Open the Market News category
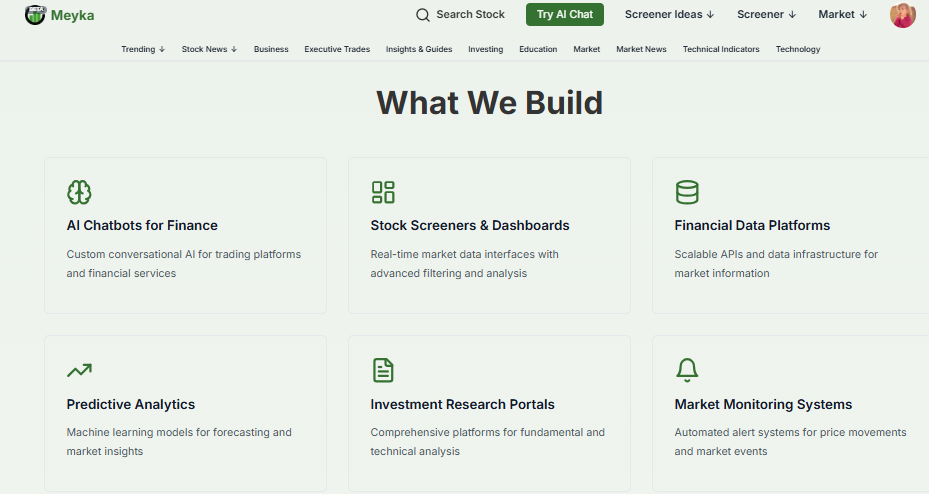Viewport: 929px width, 494px height. tap(641, 49)
